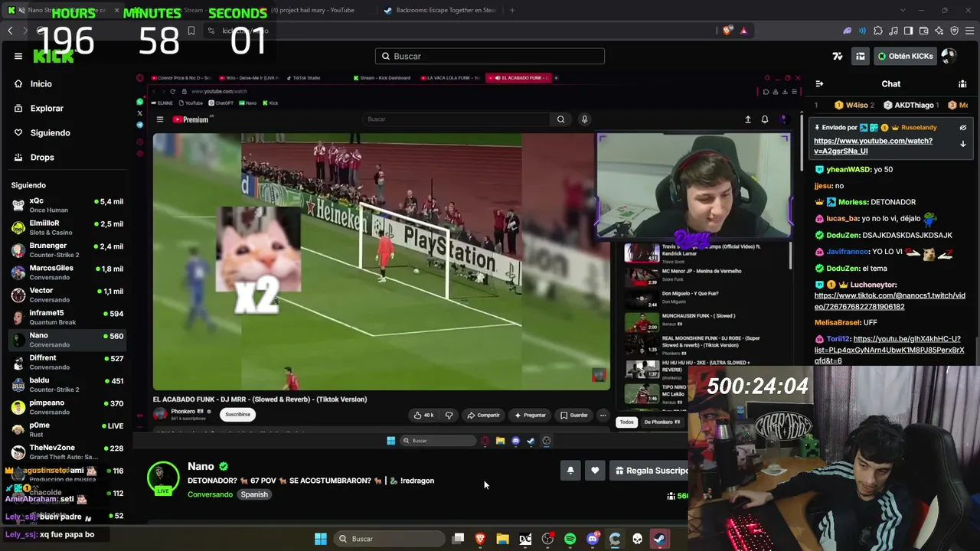Open the browser main menu icon
Screen dimensions: 980x551
pyautogui.click(x=969, y=31)
